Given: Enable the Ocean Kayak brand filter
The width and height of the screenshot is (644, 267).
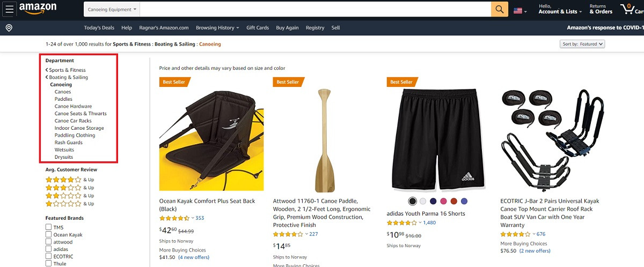Looking at the screenshot, I should [x=49, y=234].
